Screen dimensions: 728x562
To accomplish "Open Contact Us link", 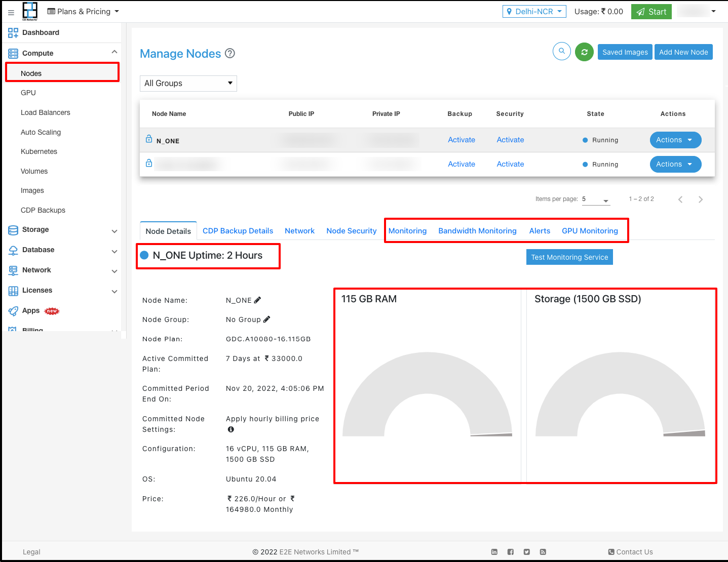I will coord(631,552).
